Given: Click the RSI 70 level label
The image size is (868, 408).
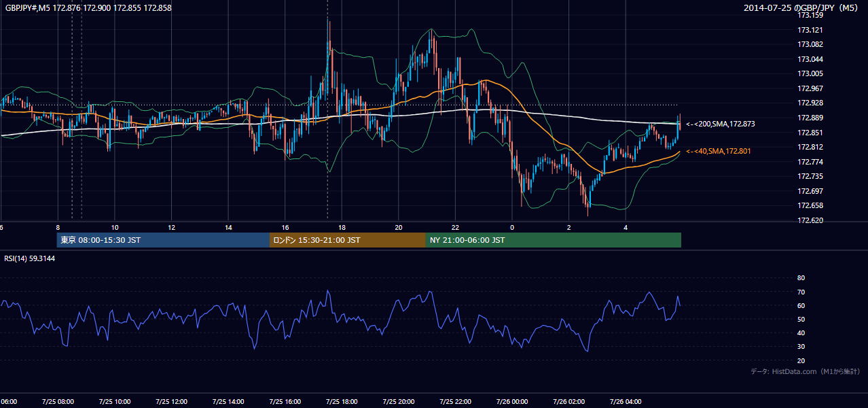Looking at the screenshot, I should click(801, 292).
